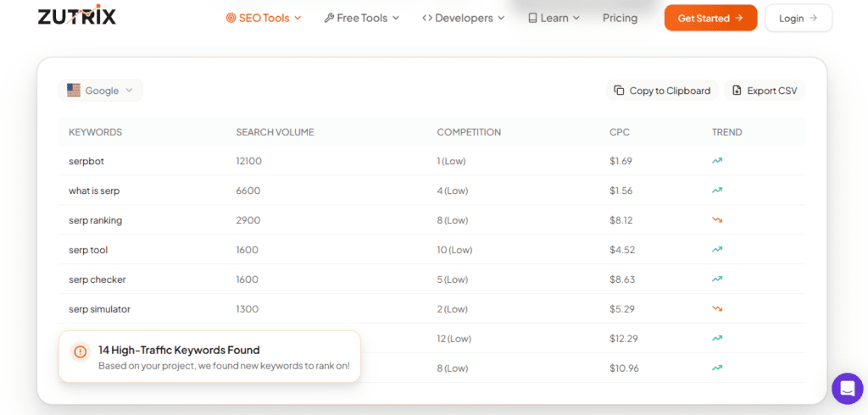Image resolution: width=868 pixels, height=415 pixels.
Task: Click the upward trend icon for serpbot
Action: tap(717, 161)
